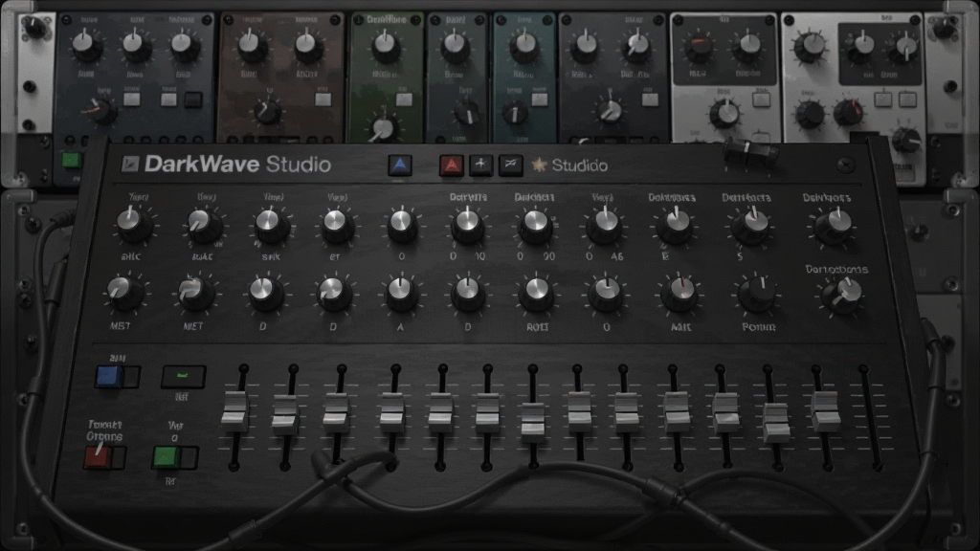Click the MBT knob in bottom row
Screen dimensions: 980x551
click(x=123, y=294)
